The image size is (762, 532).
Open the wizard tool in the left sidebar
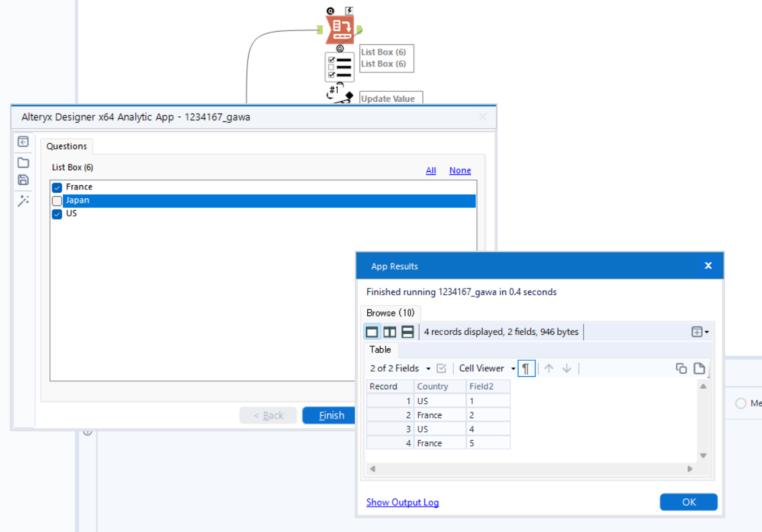[x=23, y=200]
